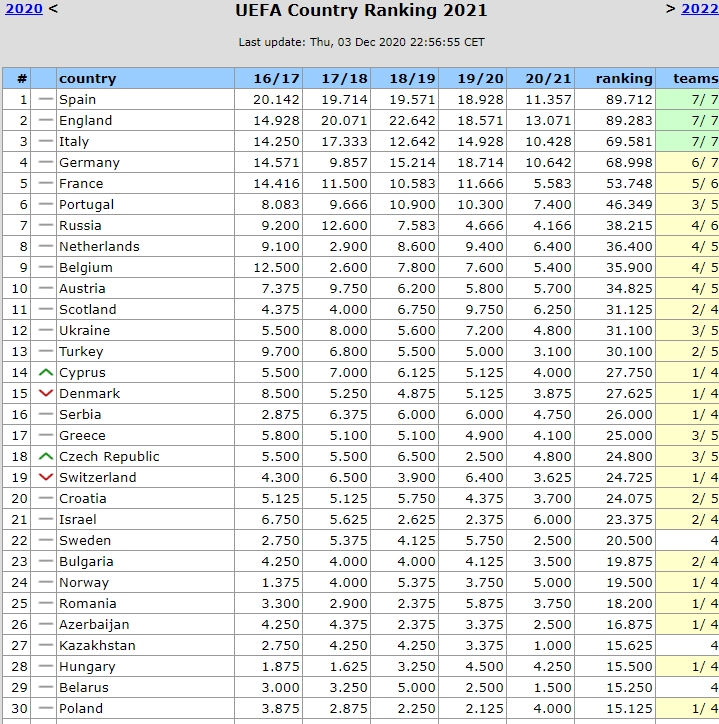Click red down arrow beside Switzerland
The image size is (719, 724).
pyautogui.click(x=45, y=477)
